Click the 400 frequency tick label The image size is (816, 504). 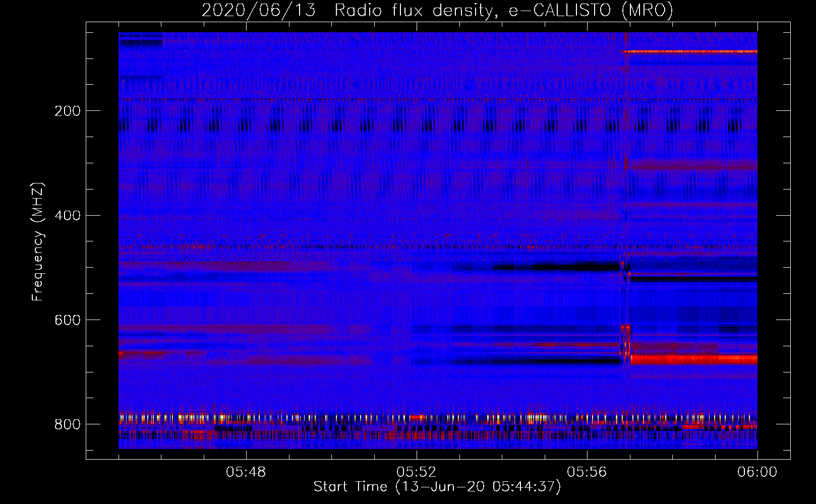(68, 216)
